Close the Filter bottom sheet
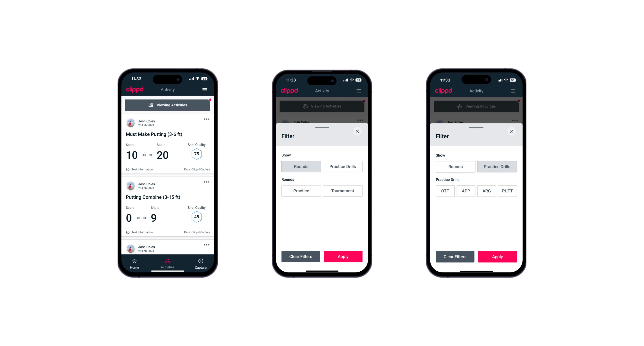 tap(358, 131)
